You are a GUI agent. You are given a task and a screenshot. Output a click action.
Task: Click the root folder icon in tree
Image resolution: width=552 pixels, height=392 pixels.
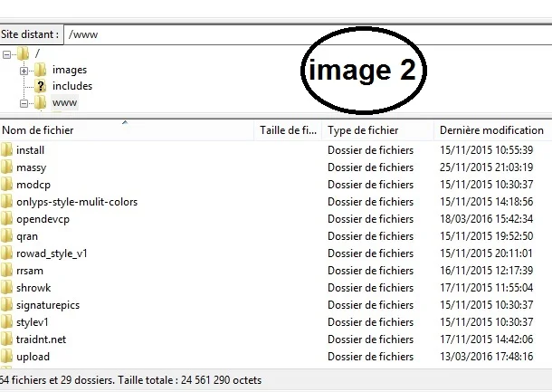(x=23, y=54)
